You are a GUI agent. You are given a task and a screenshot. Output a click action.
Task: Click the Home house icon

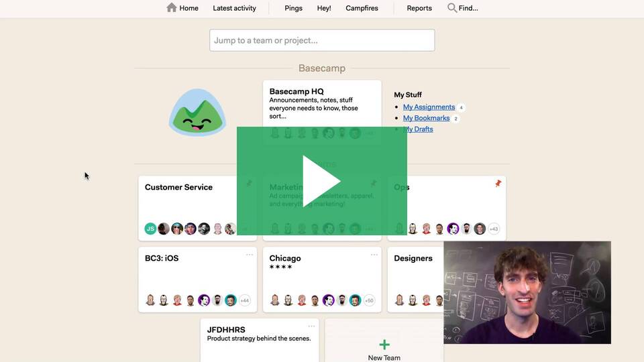pos(171,7)
